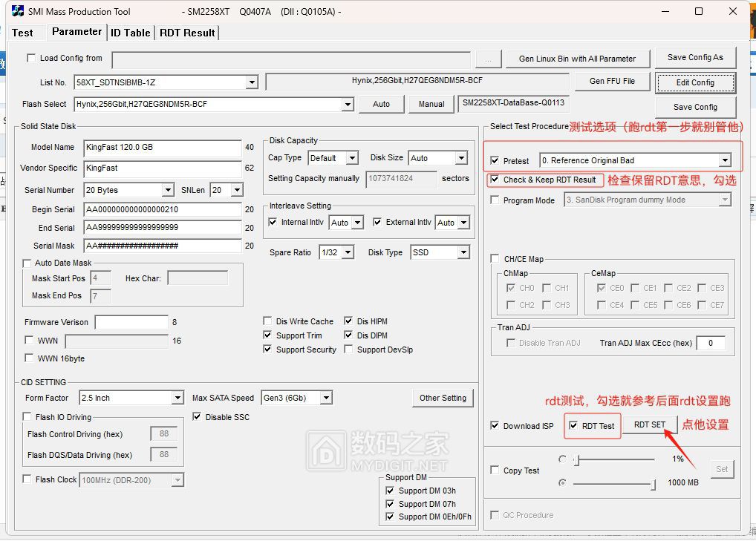Screen dimensions: 756x541
Task: Click Gen Linux Bin with All Parameter
Action: [x=577, y=59]
